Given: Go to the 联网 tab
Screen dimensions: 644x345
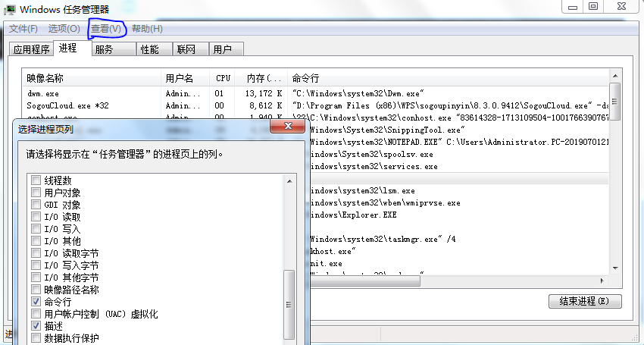Looking at the screenshot, I should point(191,49).
